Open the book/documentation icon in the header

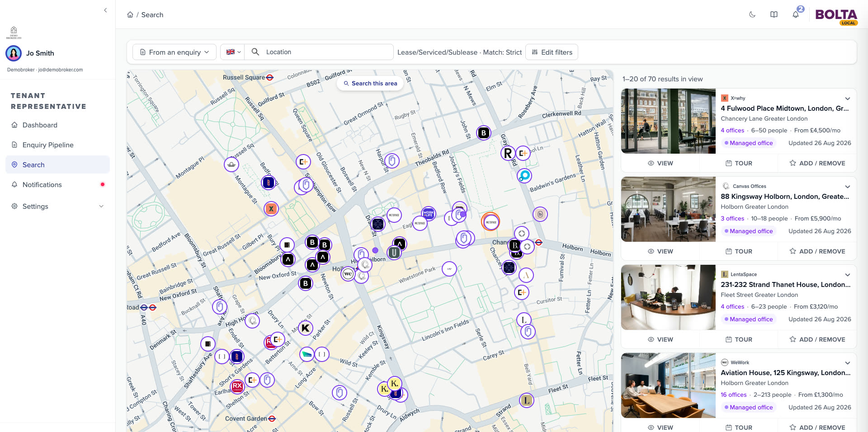[x=774, y=14]
